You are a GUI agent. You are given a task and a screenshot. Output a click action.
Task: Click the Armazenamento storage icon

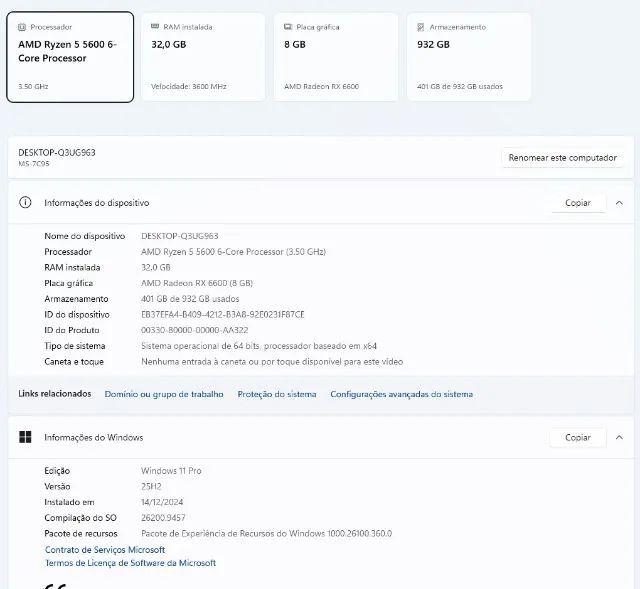(420, 27)
